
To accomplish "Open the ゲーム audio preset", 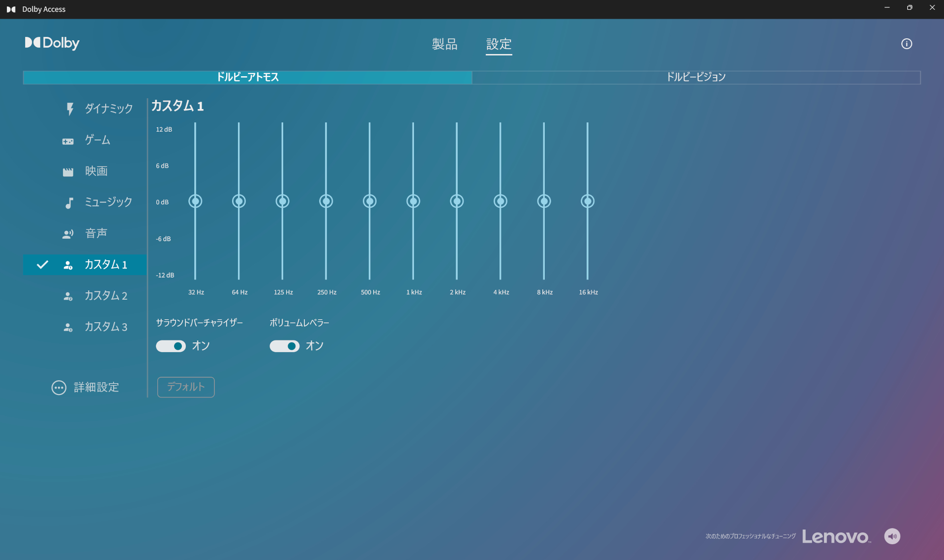I will click(x=97, y=140).
